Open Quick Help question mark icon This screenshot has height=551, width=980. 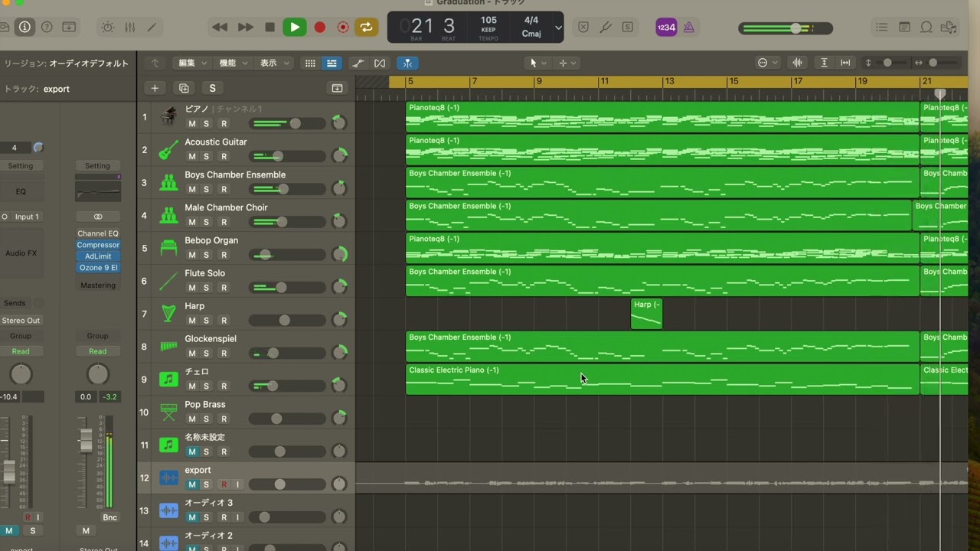(x=47, y=28)
